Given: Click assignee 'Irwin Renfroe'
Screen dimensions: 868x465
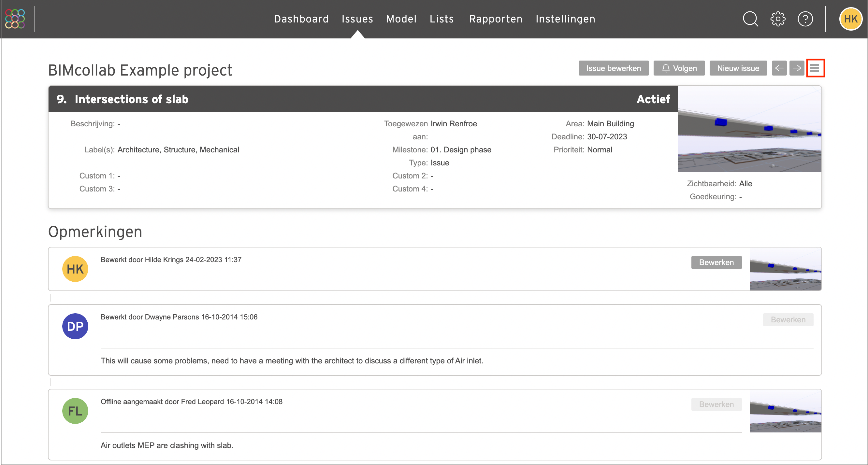Looking at the screenshot, I should coord(454,124).
